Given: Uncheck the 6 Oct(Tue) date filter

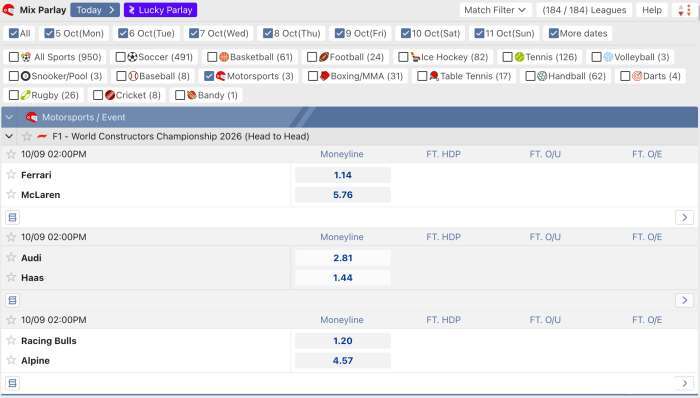Looking at the screenshot, I should pyautogui.click(x=123, y=33).
